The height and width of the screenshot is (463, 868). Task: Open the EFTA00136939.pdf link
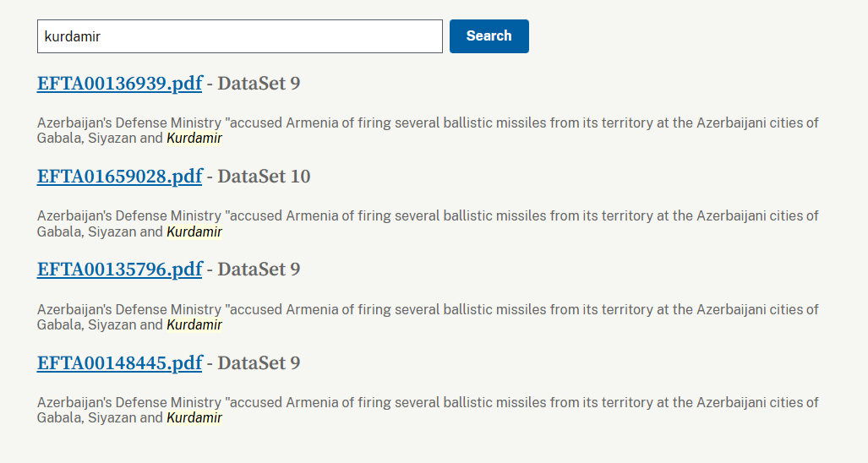pos(119,84)
